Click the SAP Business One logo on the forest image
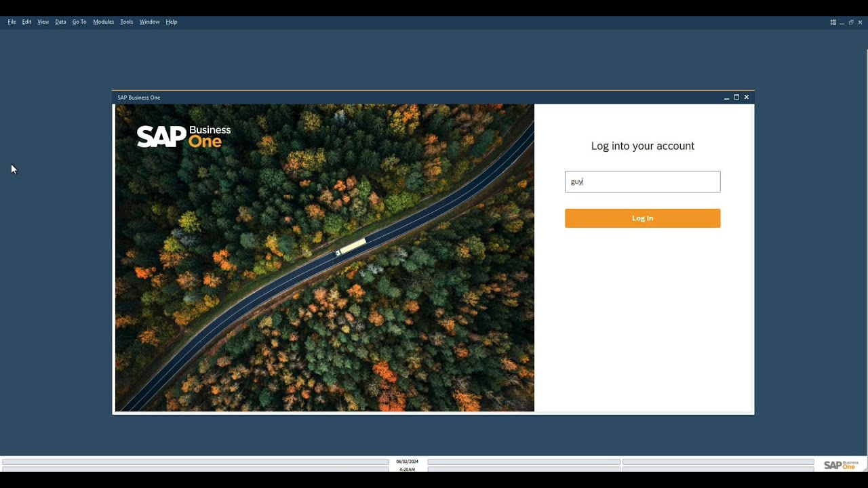The image size is (868, 488). (x=184, y=136)
